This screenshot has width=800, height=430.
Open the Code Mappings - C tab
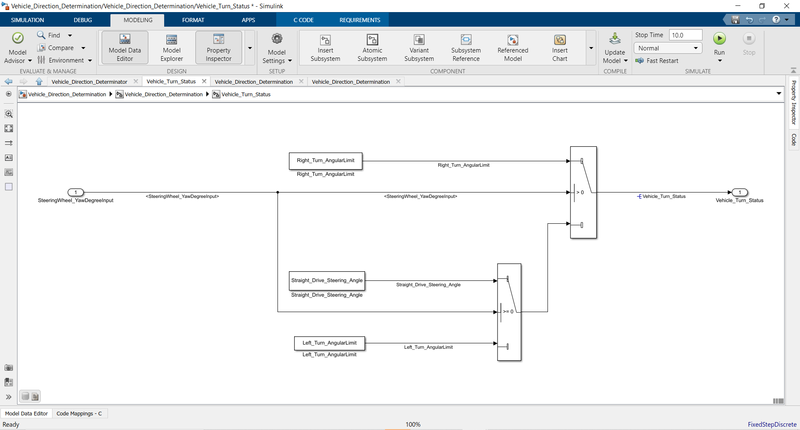pyautogui.click(x=79, y=413)
